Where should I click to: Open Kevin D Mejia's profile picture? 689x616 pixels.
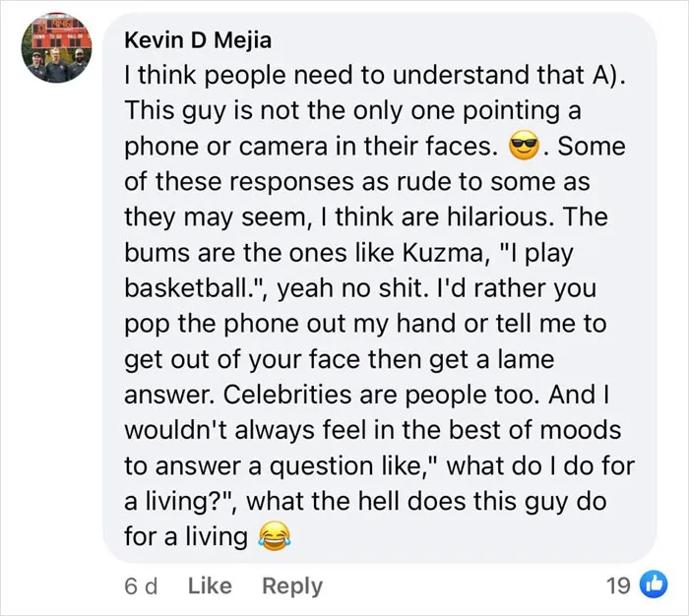pos(56,47)
